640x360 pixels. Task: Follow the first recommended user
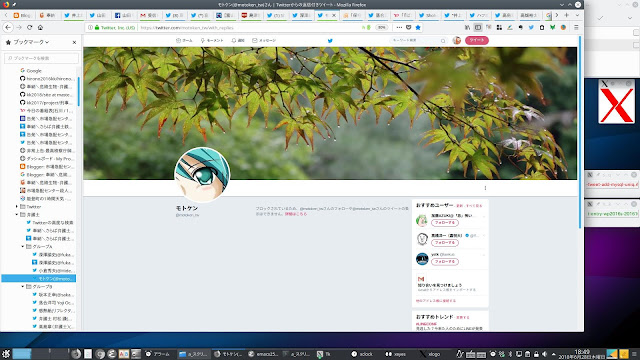pos(444,223)
